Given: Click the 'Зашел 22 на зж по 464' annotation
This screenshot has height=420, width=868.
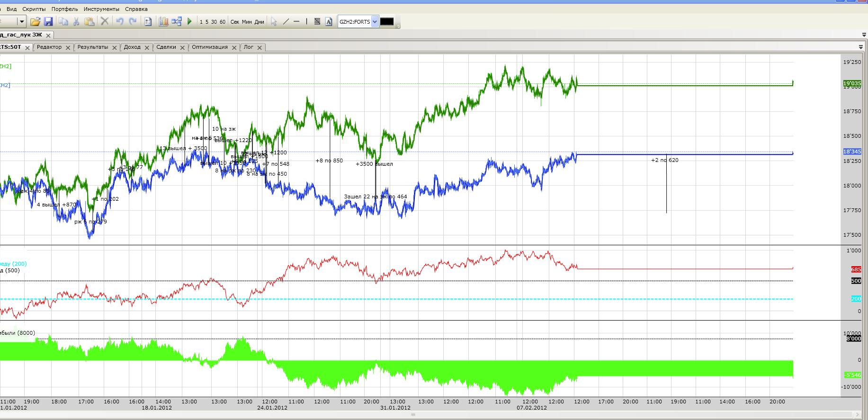Looking at the screenshot, I should click(x=375, y=197).
